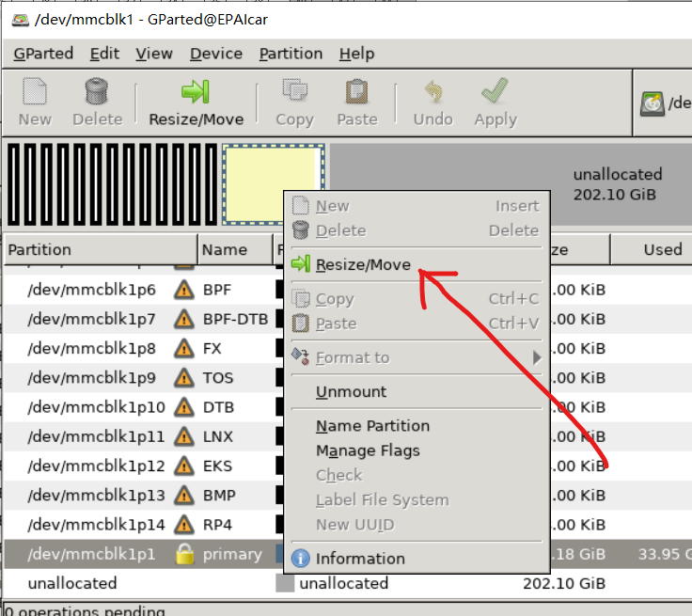Image resolution: width=692 pixels, height=616 pixels.
Task: Click gray unallocated file system swatch
Action: [285, 583]
